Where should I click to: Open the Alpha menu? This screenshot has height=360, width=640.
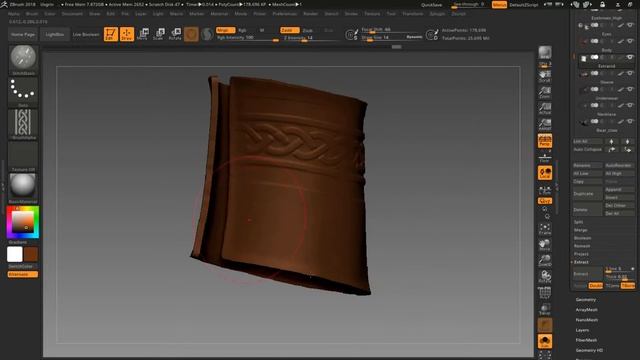click(x=13, y=13)
